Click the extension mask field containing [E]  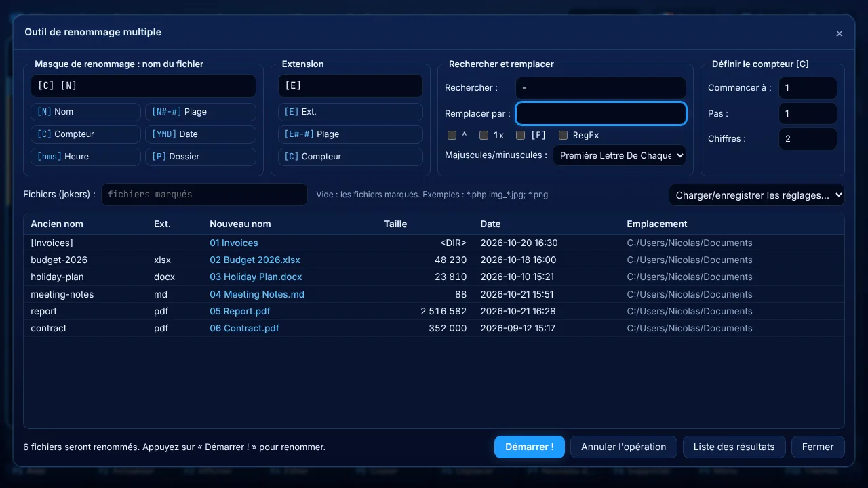click(x=351, y=86)
